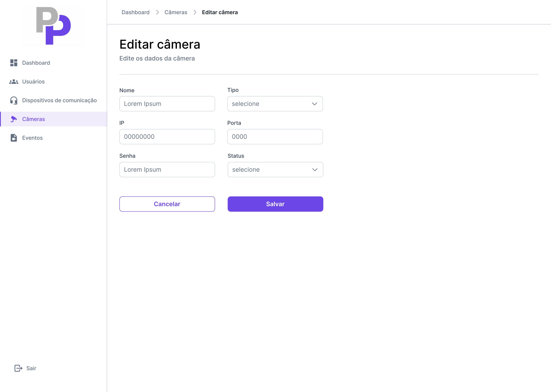Open the Tipo dropdown

pos(275,104)
